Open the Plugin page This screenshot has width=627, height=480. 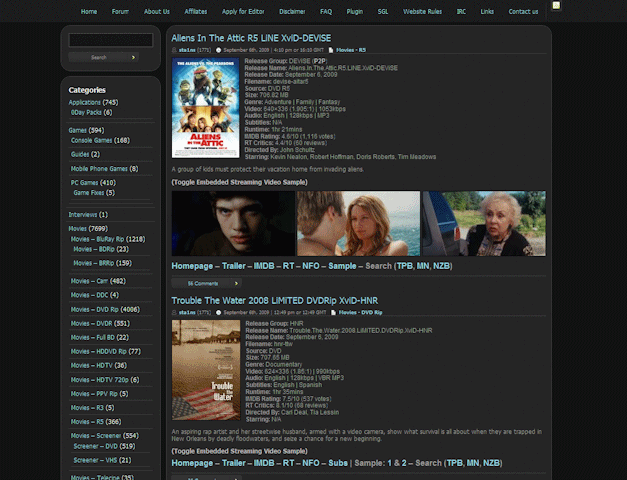[x=355, y=12]
